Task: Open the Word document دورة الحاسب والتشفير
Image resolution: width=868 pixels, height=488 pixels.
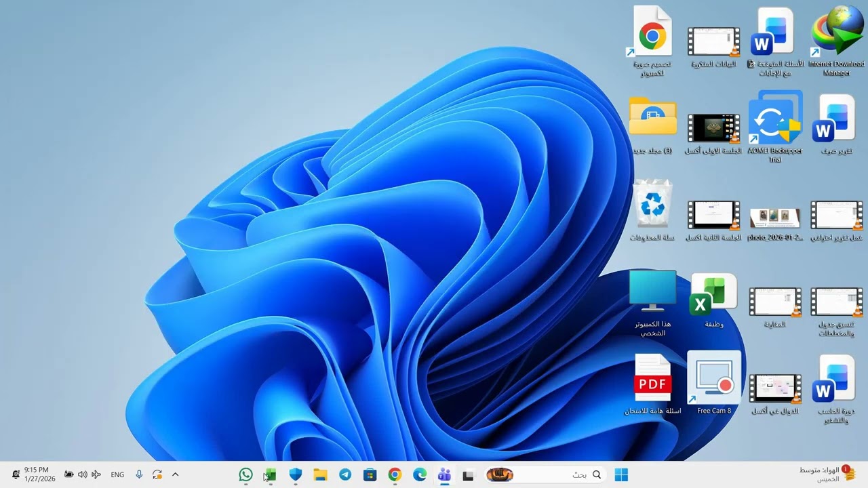Action: [836, 389]
